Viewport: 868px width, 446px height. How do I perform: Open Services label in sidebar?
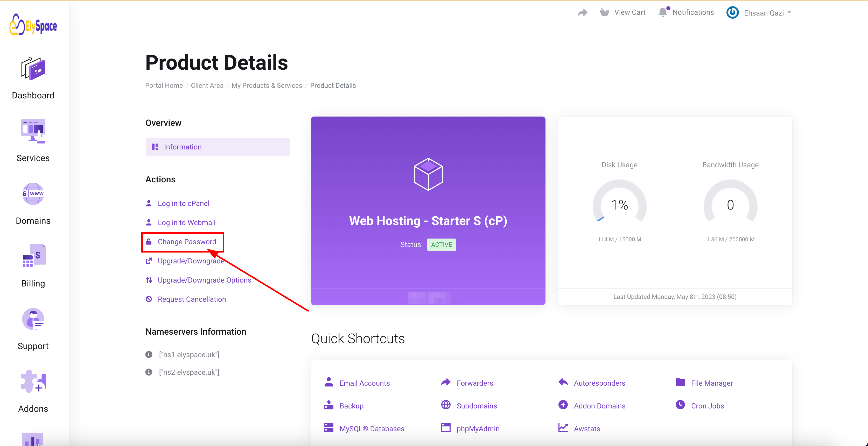coord(33,158)
